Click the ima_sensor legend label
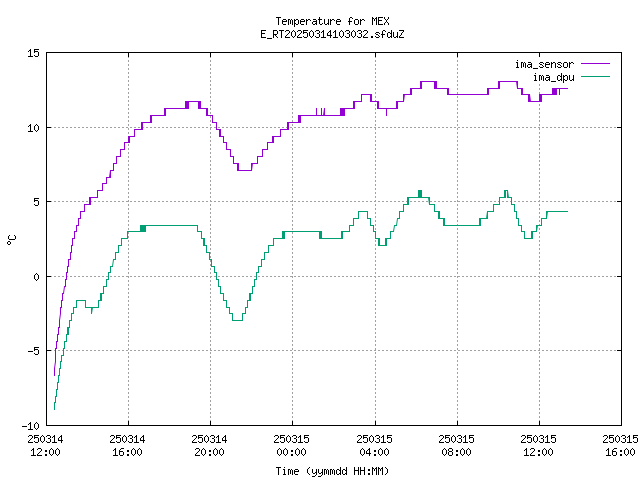The width and height of the screenshot is (640, 480). [x=544, y=64]
